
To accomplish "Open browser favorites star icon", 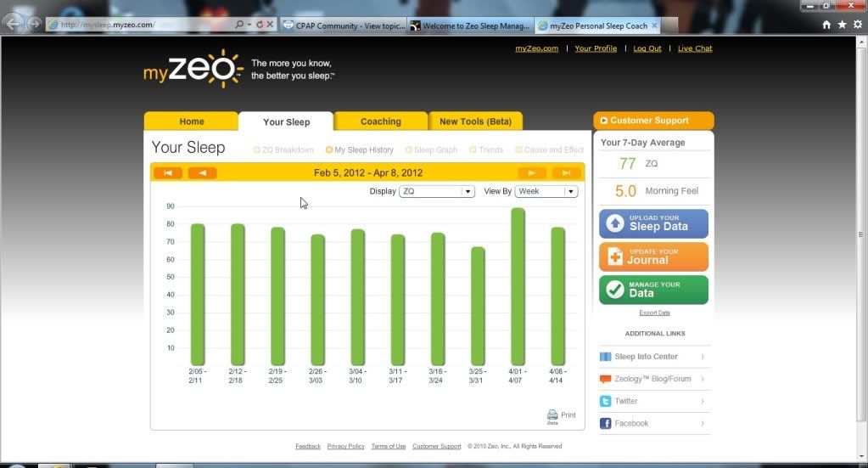I will [842, 25].
